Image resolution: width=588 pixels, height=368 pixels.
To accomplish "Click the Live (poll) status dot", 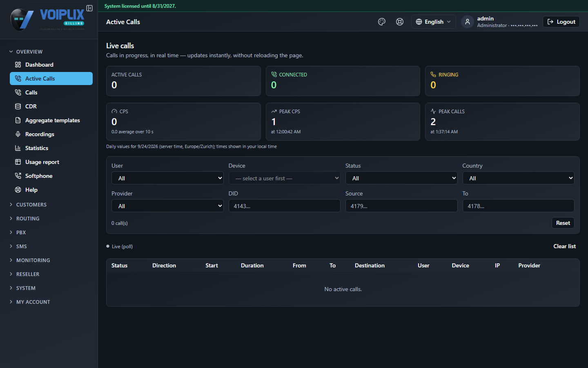I will click(108, 246).
